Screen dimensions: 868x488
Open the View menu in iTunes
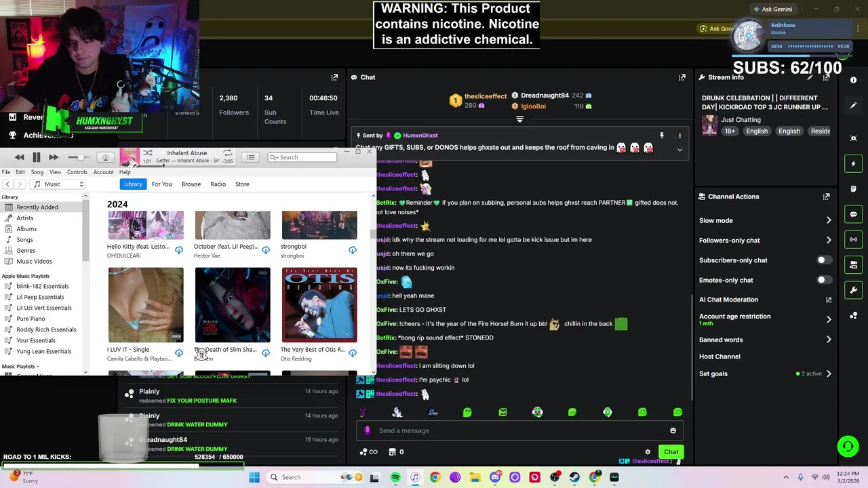coord(55,172)
